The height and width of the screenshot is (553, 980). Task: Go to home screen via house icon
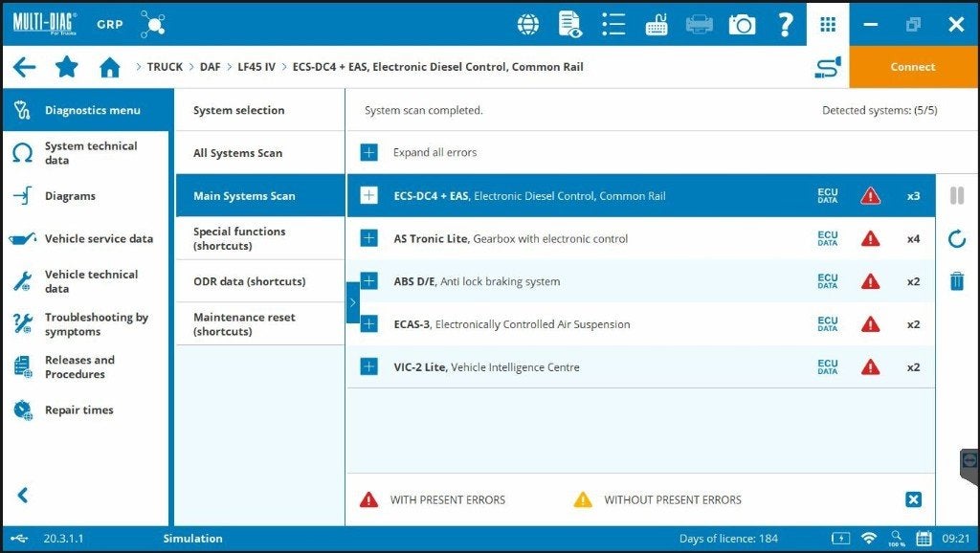tap(109, 67)
